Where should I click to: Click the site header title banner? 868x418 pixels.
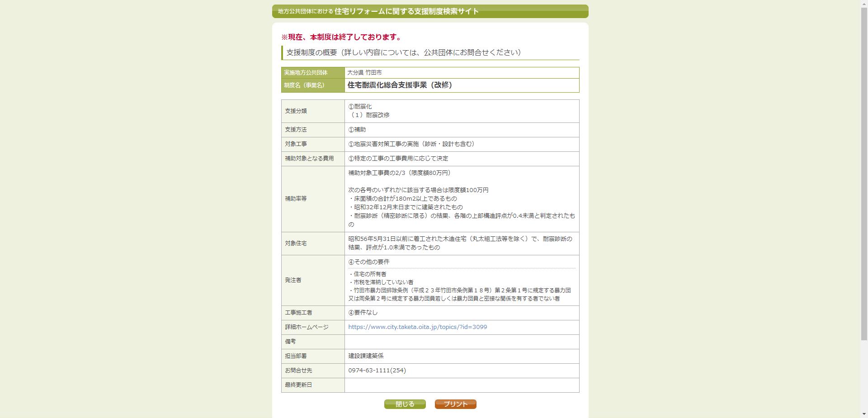(430, 11)
